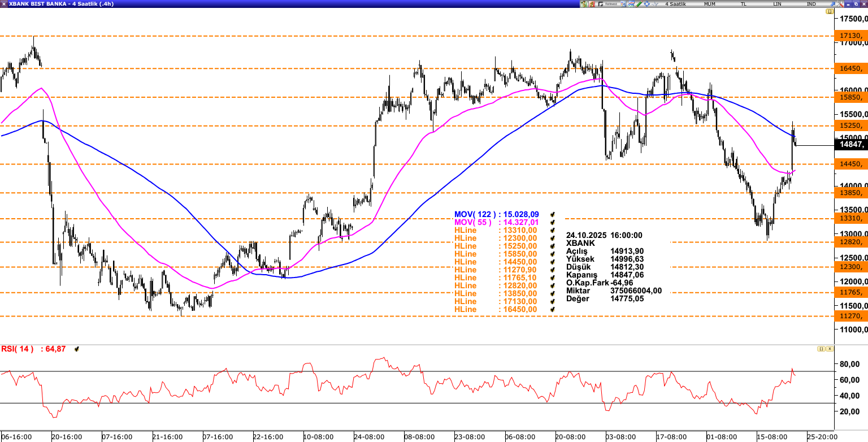The image size is (868, 442).
Task: Open the 4 Saatlik timeframe dropdown
Action: click(675, 4)
